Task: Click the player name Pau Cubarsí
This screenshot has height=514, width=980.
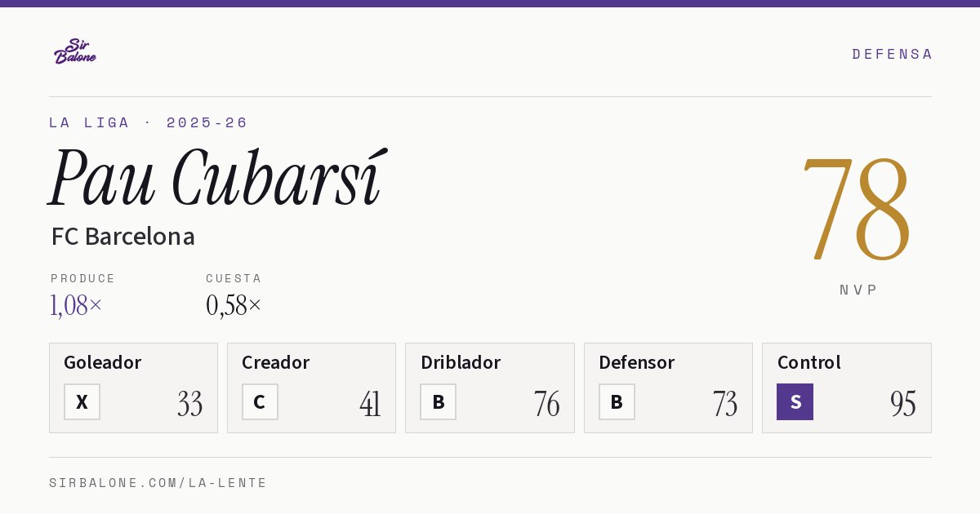Action: click(x=216, y=178)
